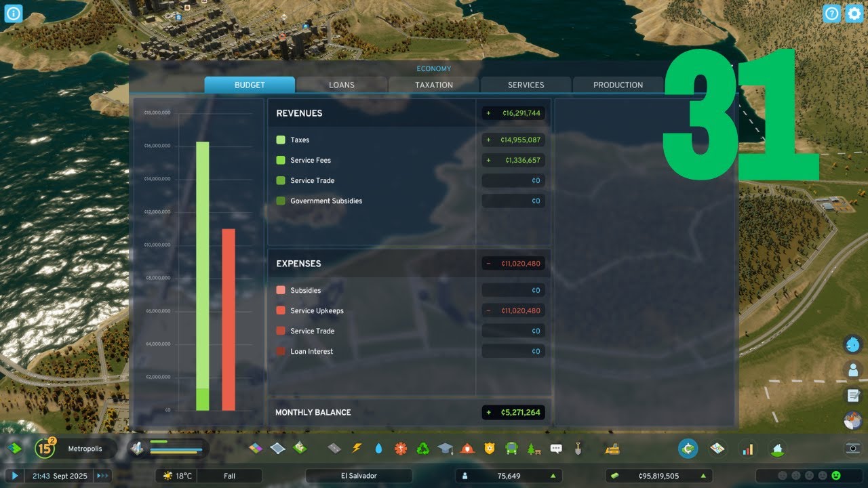
Task: Click the Loan Interest dark red swatch
Action: pos(281,351)
